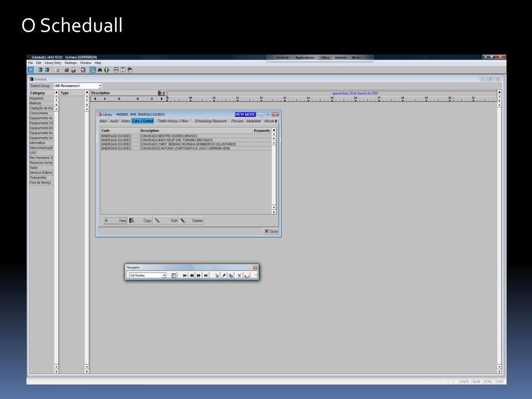Click the tab overflow arrow after Misc
Viewport: 532px width, 399px height.
276,121
